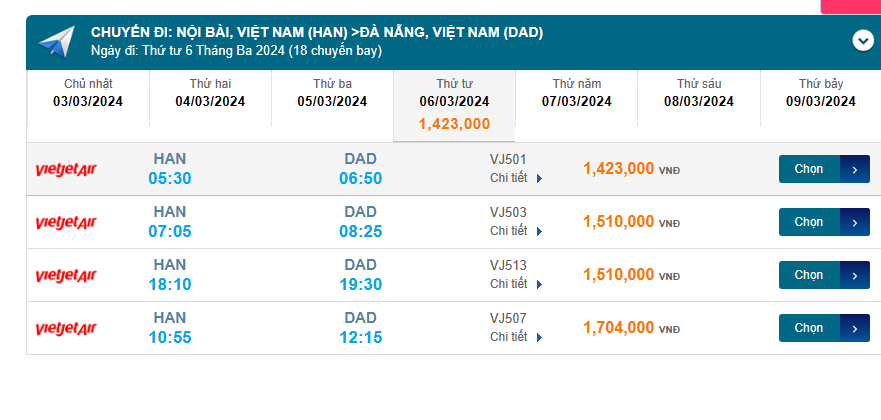
Task: Click the paper plane flight icon
Action: pyautogui.click(x=57, y=41)
